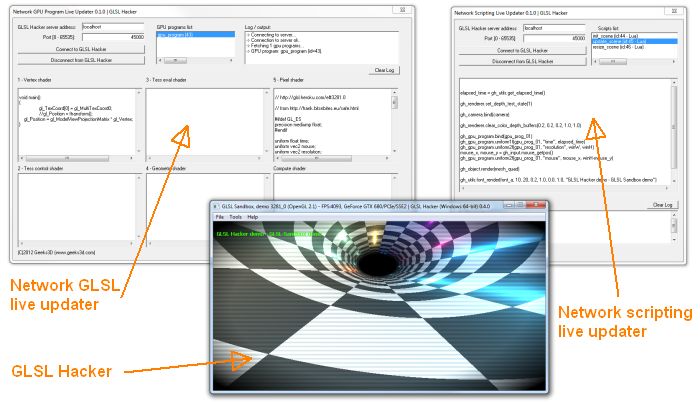
Task: Focus server address field in Scripting Updater
Action: 554,28
